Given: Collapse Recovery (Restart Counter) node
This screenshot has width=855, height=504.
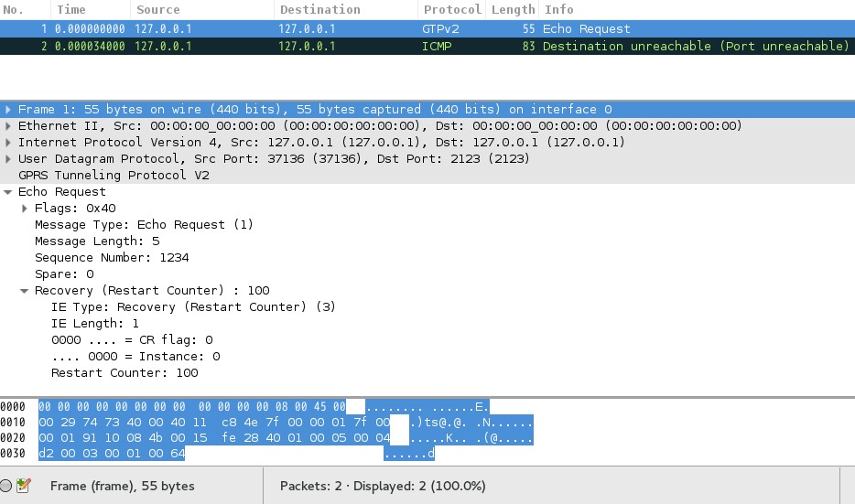Looking at the screenshot, I should tap(24, 291).
